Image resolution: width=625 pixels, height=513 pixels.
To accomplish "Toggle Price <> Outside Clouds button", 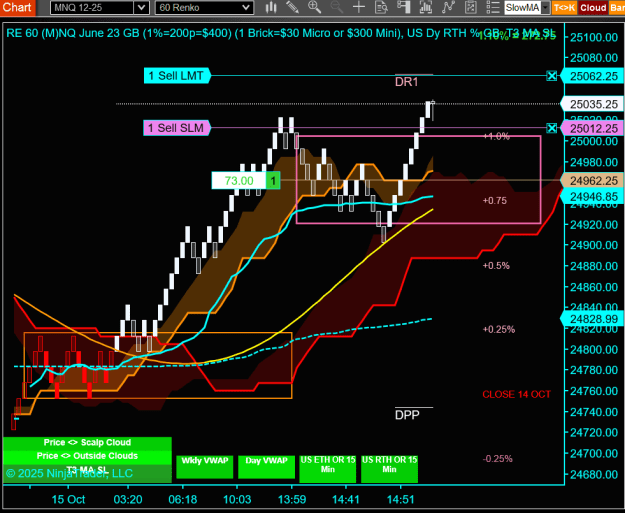I will [87, 456].
